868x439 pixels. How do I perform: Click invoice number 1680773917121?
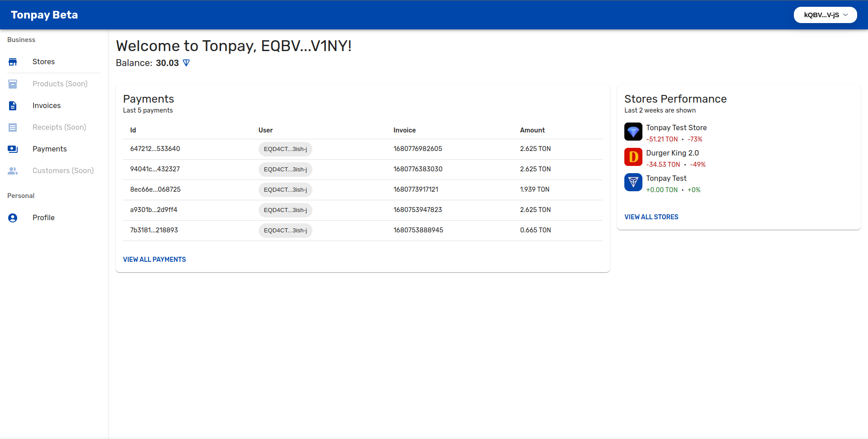416,189
